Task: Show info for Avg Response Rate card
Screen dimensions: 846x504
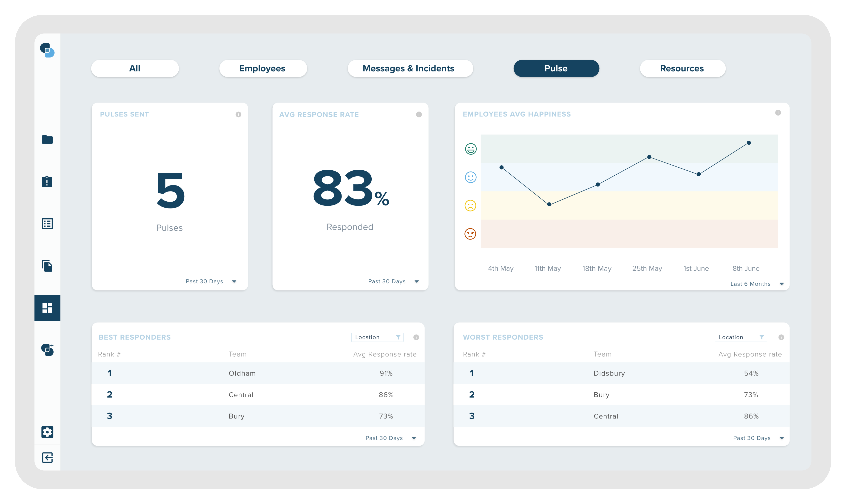Action: click(419, 114)
